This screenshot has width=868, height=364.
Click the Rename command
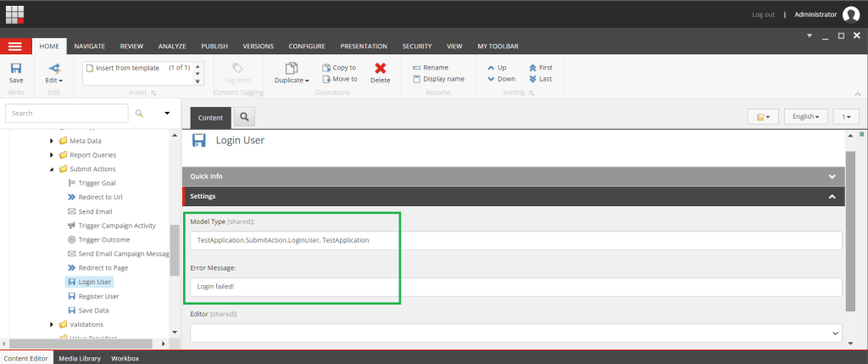coord(433,67)
